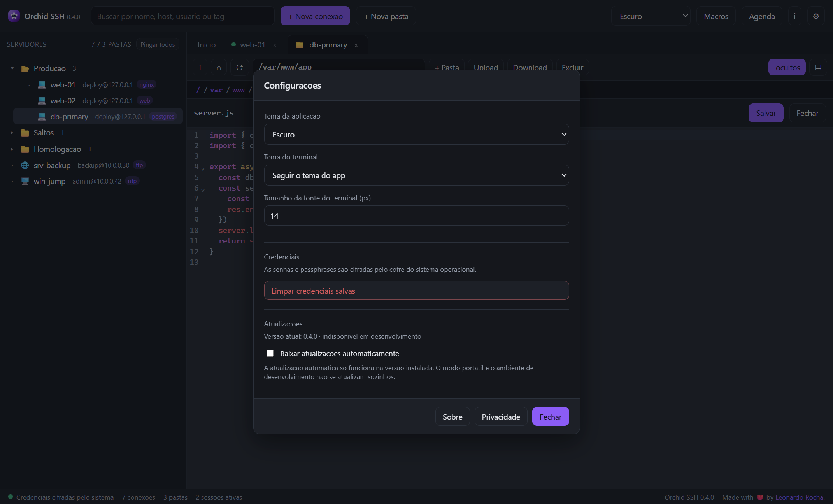833x504 pixels.
Task: Open the Agenda menu
Action: click(762, 16)
